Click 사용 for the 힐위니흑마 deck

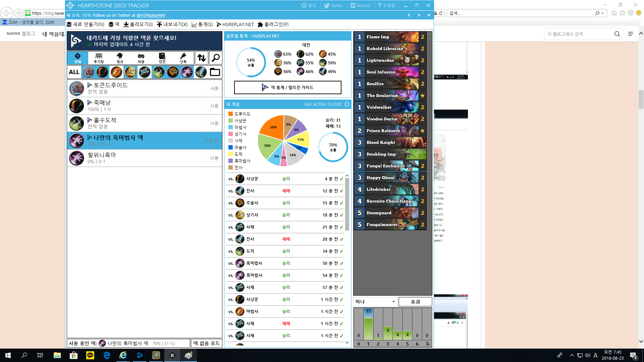(x=214, y=158)
